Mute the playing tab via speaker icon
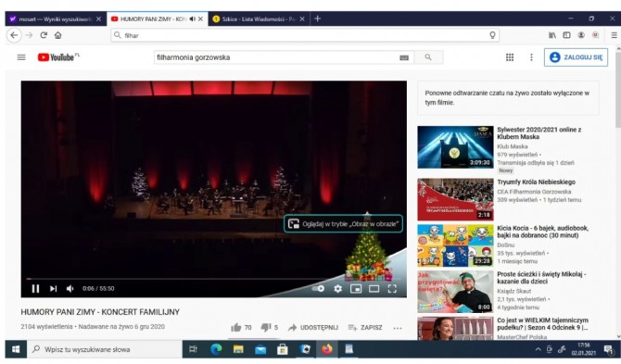The width and height of the screenshot is (621, 364). [193, 19]
